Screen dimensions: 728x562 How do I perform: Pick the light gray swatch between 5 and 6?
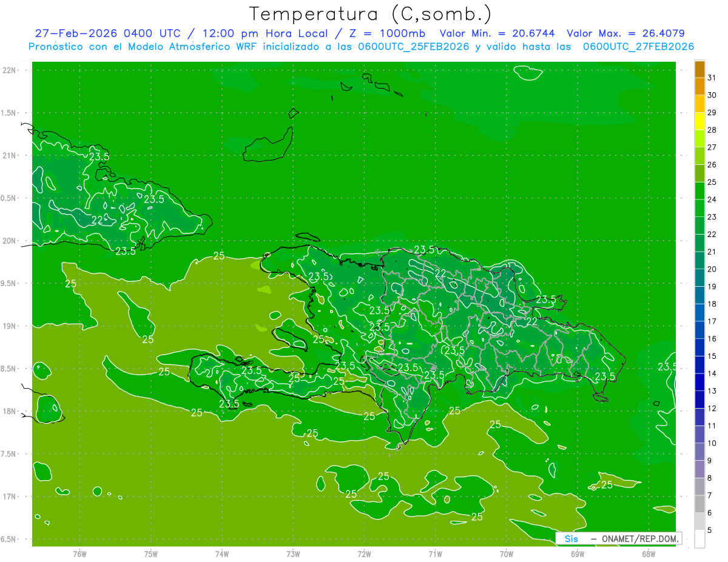point(699,521)
